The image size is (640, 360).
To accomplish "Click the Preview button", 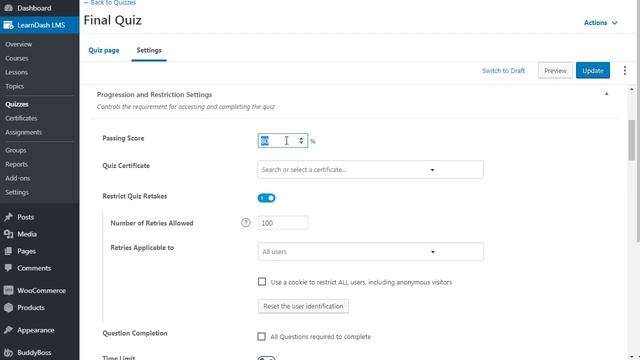I will pos(555,71).
